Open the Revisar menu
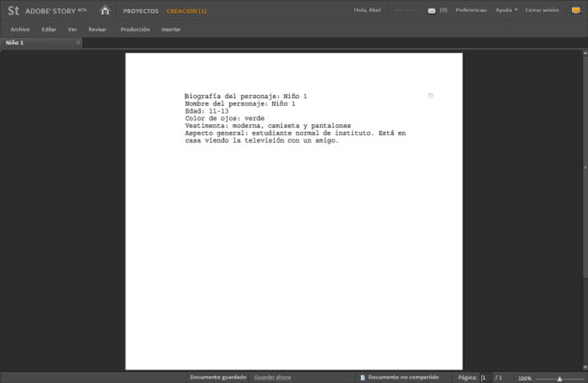Viewport: 588px width, 383px height. (x=97, y=29)
